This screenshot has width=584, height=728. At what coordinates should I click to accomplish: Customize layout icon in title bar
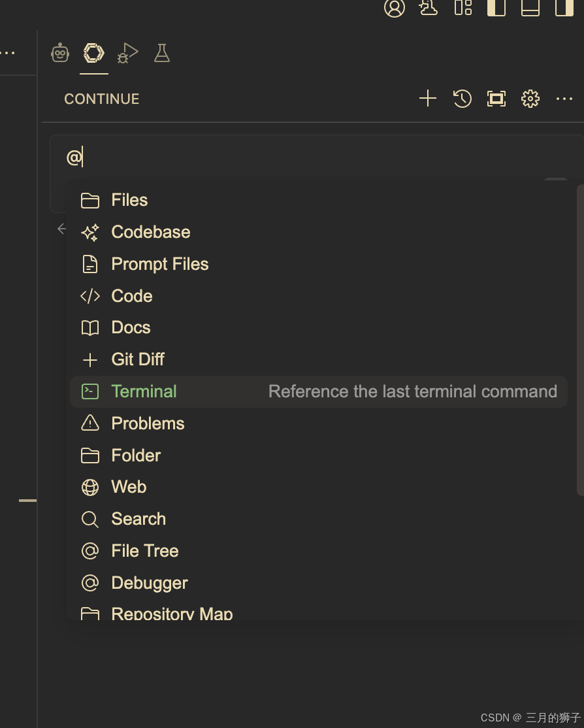tap(463, 8)
